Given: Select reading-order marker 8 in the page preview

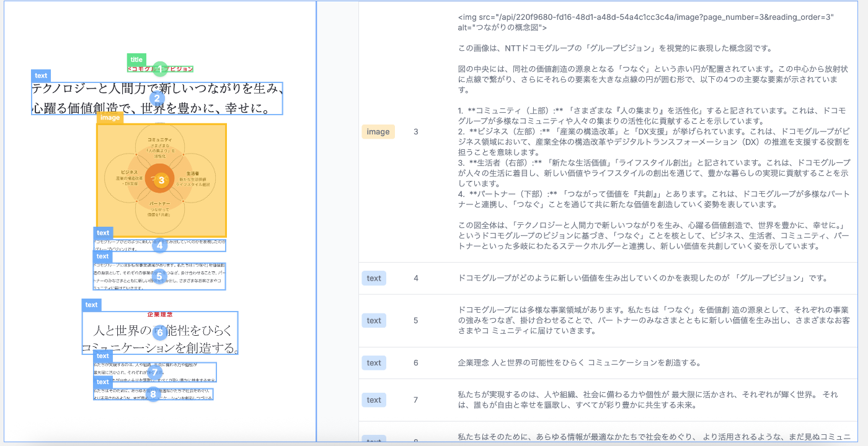Looking at the screenshot, I should coord(153,393).
